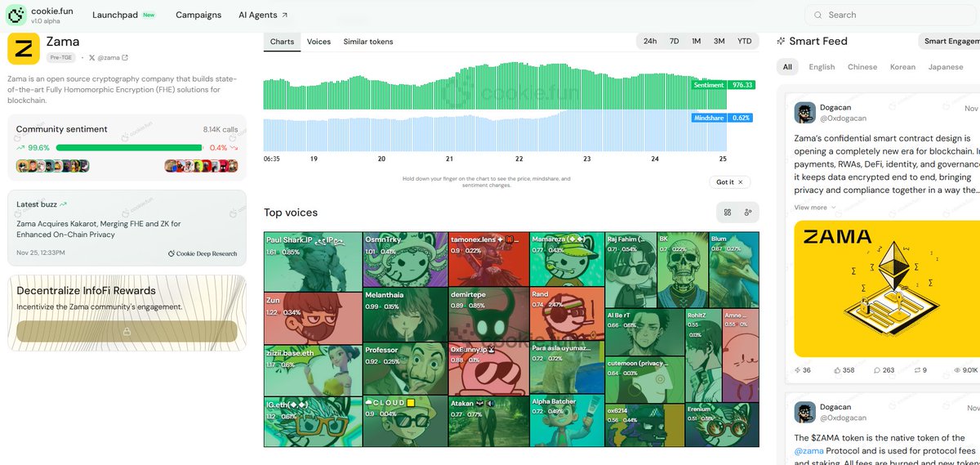
Task: Open cutemoon (privacy voice tile
Action: click(x=644, y=380)
